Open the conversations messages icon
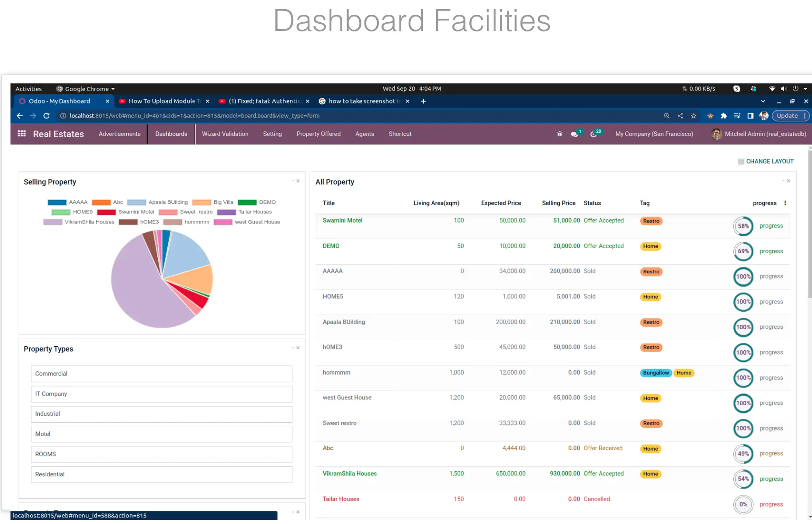 [574, 134]
